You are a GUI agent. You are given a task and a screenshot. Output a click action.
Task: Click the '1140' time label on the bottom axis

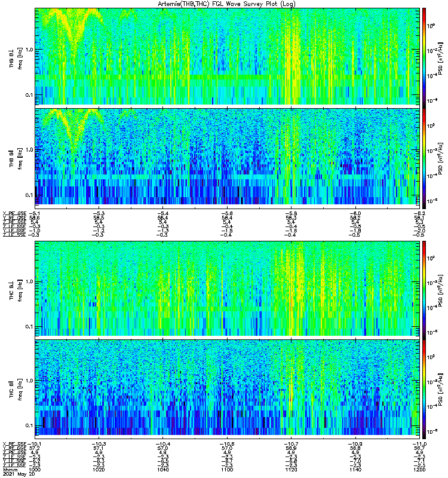point(355,470)
